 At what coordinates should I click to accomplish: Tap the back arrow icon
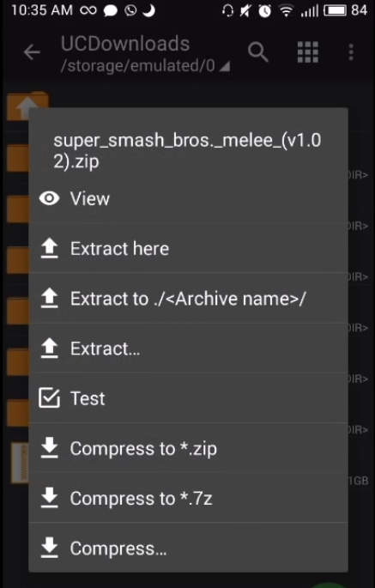[32, 52]
